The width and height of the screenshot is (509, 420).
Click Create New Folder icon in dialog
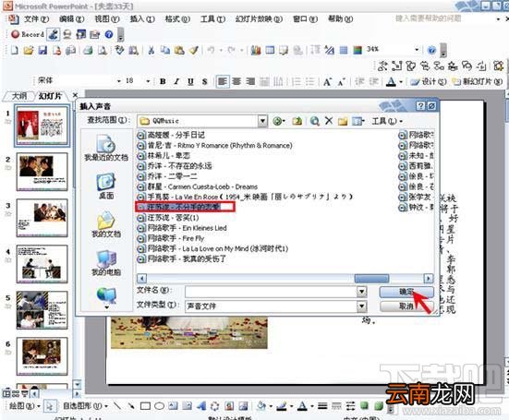(x=343, y=121)
